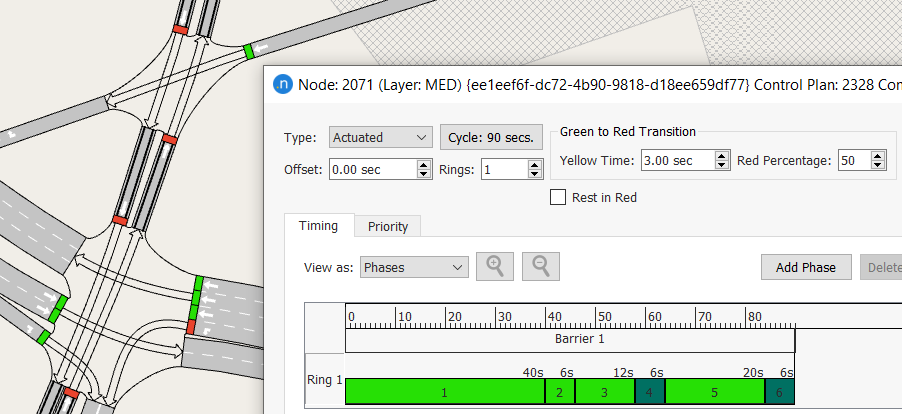Select phase 3 green block in Ring 1

(x=604, y=392)
